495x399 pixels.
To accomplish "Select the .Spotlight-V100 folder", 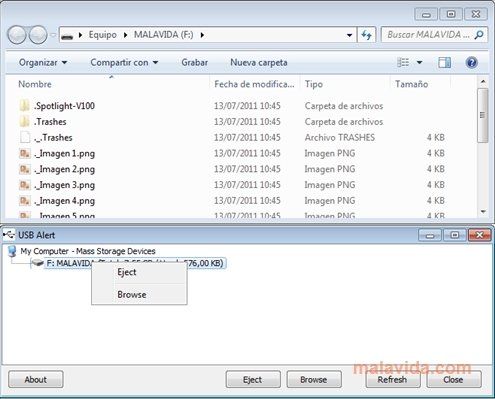I will pos(64,106).
